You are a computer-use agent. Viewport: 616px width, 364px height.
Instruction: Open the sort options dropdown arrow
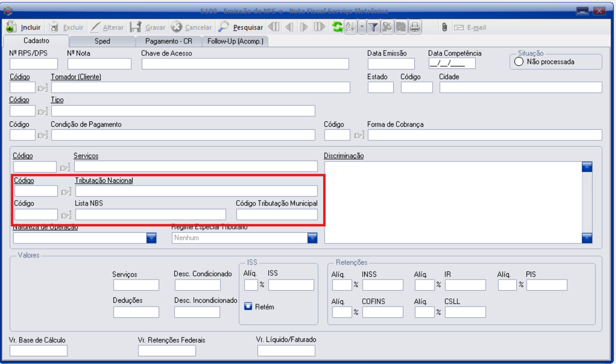pos(362,27)
